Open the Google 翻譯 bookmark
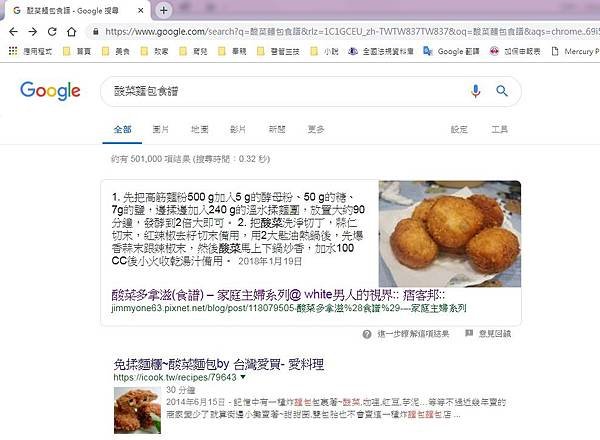Screen dimensions: 600x440 click(451, 51)
